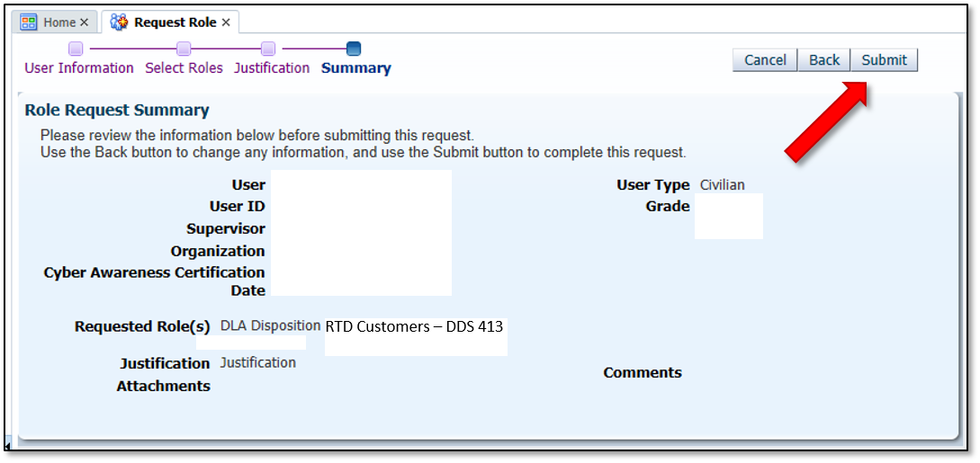Switch to the Request Role tab

click(175, 22)
